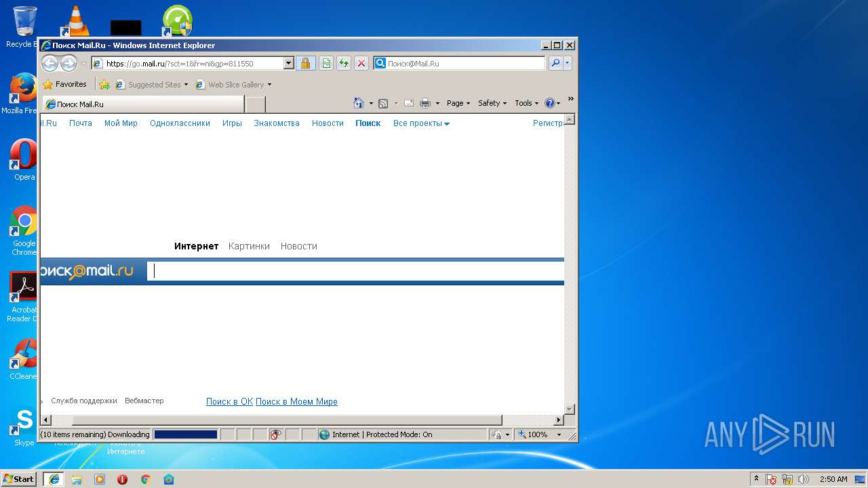Click the vertical scrollbar down arrow
The image size is (868, 488).
coord(570,409)
